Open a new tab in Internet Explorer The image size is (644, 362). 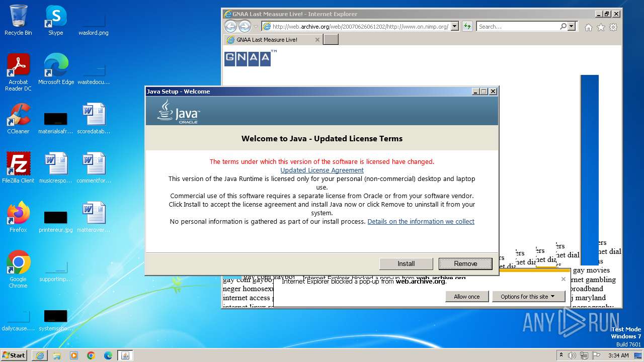coord(331,40)
